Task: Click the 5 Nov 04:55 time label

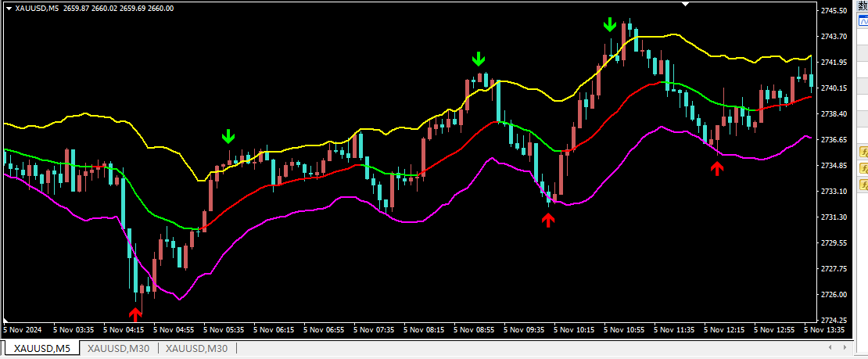Action: [x=174, y=329]
